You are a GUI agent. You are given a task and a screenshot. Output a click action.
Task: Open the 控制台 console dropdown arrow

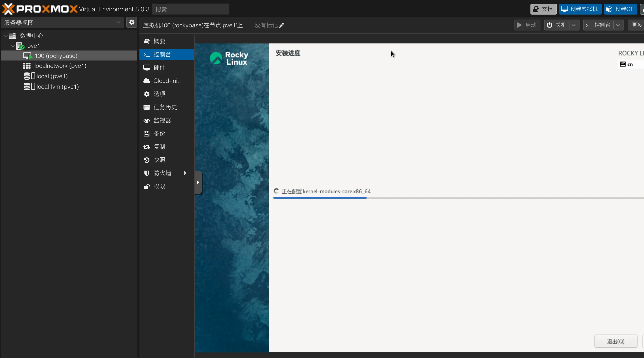(618, 25)
